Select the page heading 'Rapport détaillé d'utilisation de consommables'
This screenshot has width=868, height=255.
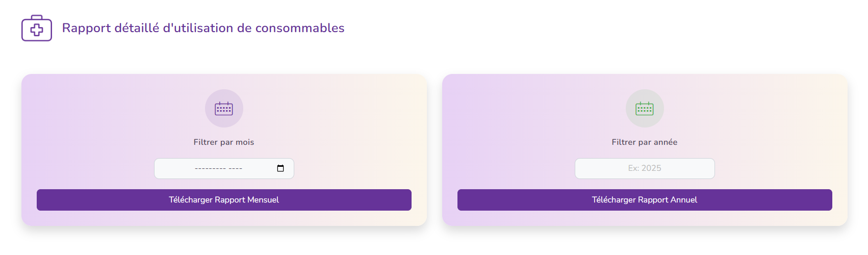[x=203, y=28]
